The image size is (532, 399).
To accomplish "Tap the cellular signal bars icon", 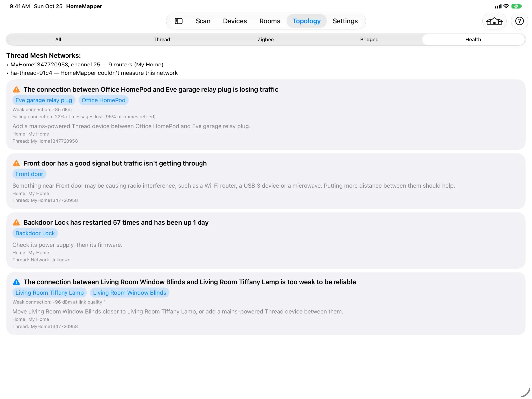I will coord(498,6).
